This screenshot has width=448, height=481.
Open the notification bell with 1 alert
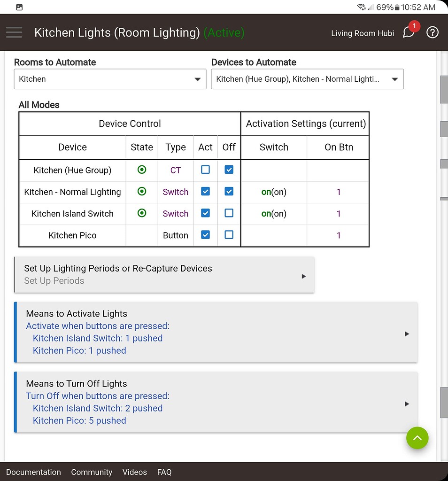pos(408,32)
